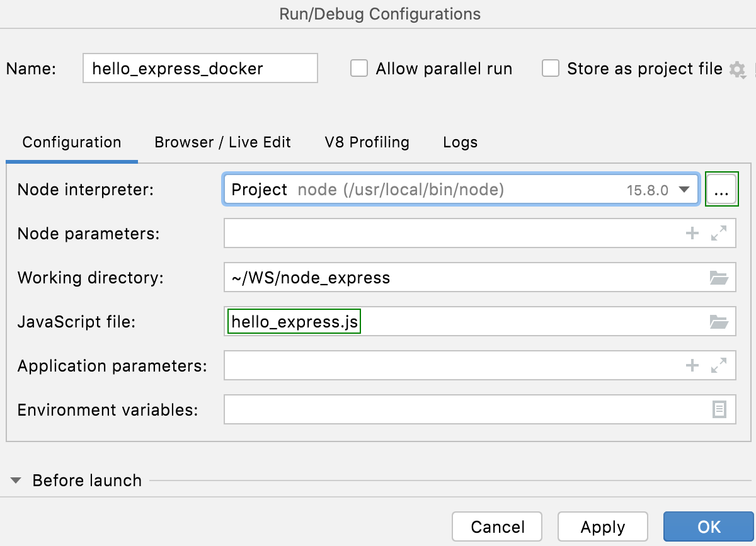Cancel the Run/Debug configuration dialog
Screen dimensions: 756x546
496,526
